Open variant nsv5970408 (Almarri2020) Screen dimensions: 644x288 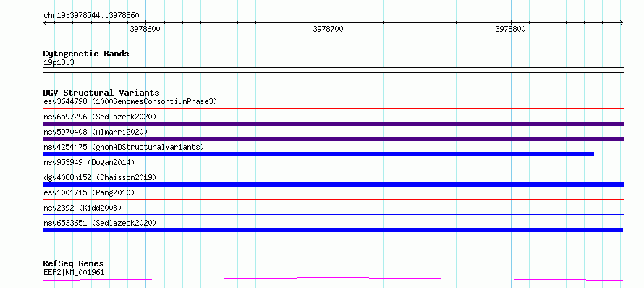(96, 132)
